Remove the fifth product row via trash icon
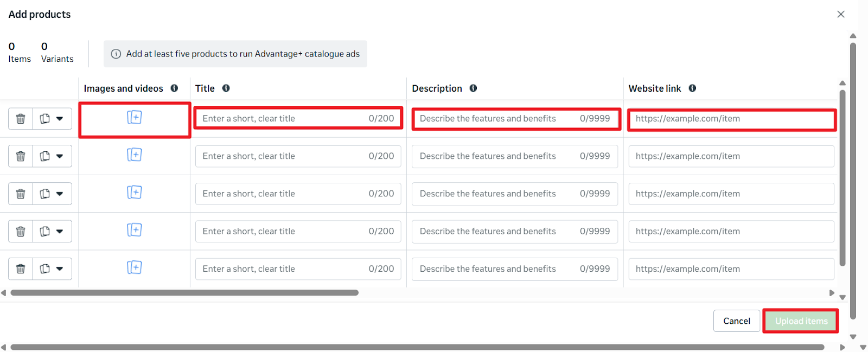The height and width of the screenshot is (352, 868). 21,268
